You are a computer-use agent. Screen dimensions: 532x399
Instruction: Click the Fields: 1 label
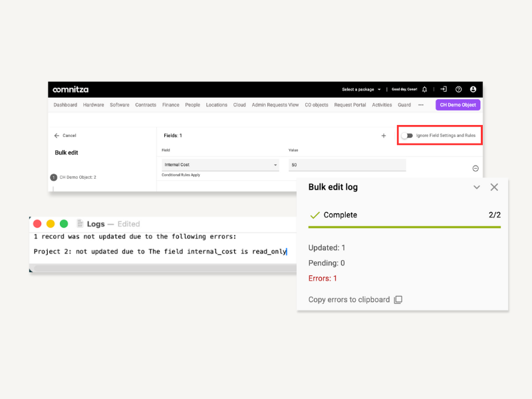(173, 136)
